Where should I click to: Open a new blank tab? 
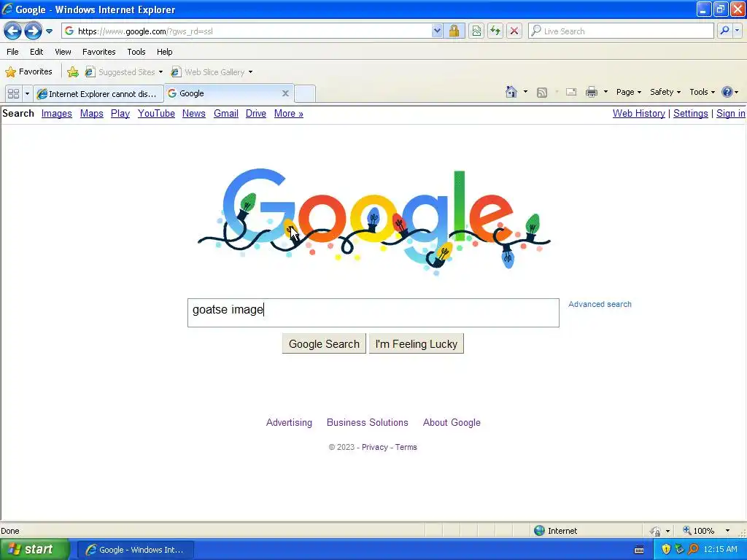coord(305,94)
